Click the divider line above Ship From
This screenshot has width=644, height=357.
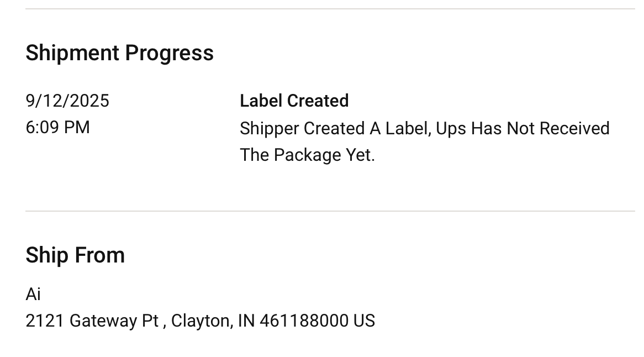pyautogui.click(x=330, y=211)
